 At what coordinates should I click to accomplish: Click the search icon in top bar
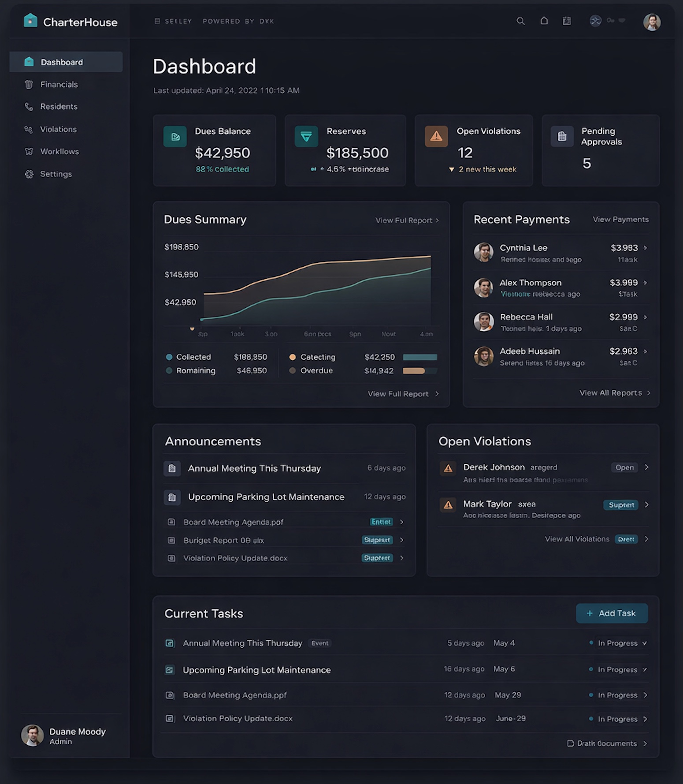pos(520,21)
